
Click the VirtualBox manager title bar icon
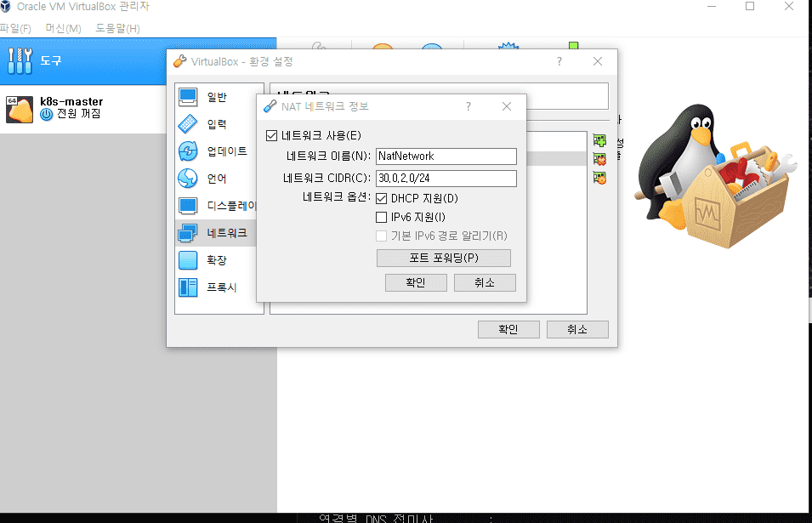pos(6,6)
